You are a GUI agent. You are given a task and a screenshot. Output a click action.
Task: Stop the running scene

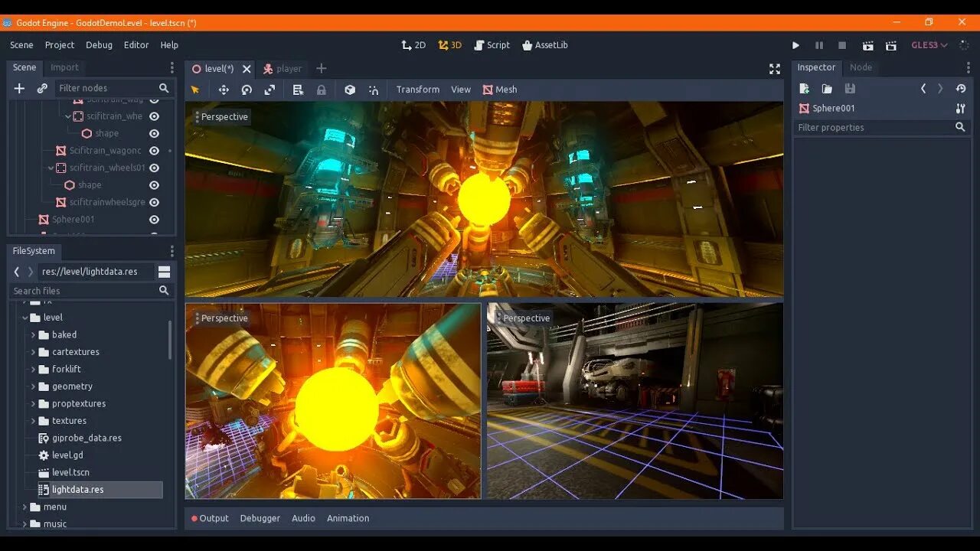pos(843,46)
